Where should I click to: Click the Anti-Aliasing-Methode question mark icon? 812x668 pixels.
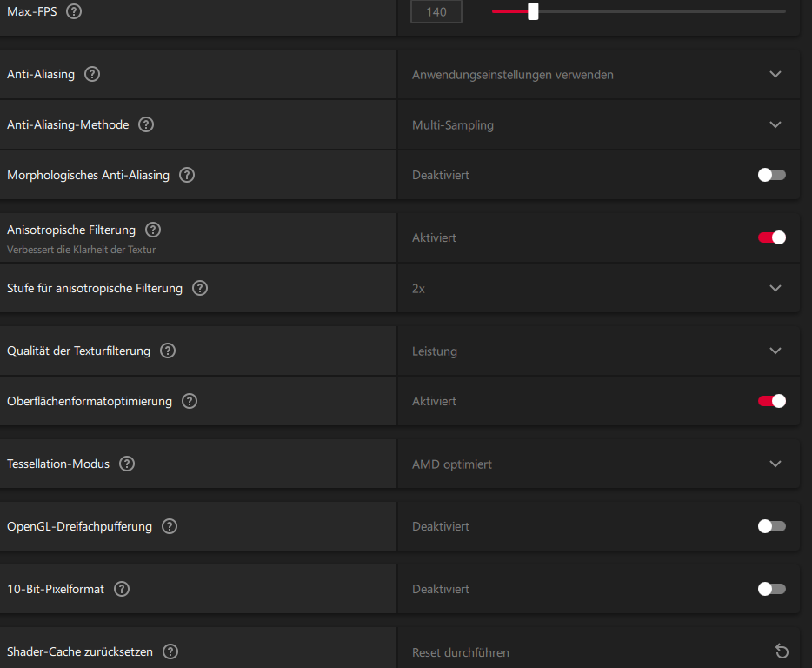pos(145,124)
